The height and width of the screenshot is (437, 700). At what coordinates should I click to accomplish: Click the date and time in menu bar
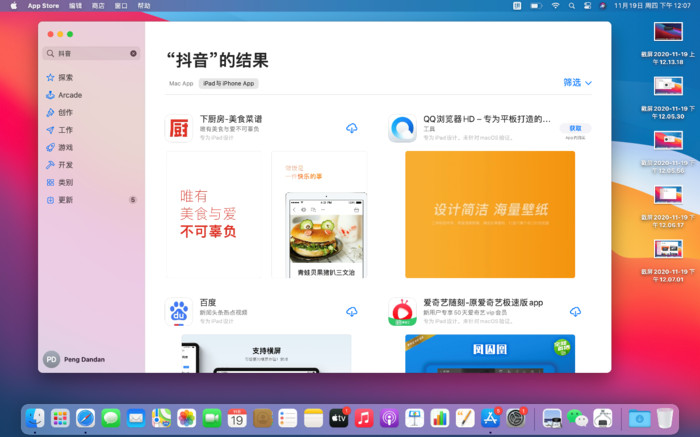[652, 6]
